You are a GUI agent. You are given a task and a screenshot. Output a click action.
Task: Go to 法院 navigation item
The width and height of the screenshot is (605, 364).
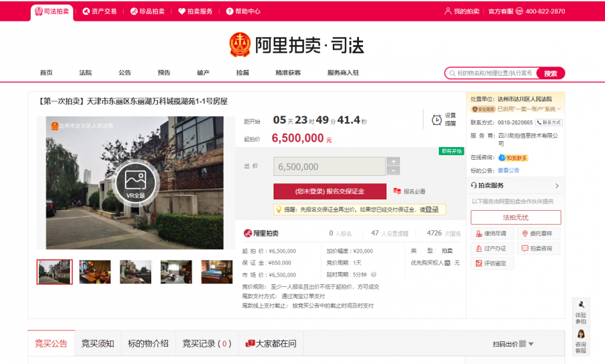coord(85,73)
